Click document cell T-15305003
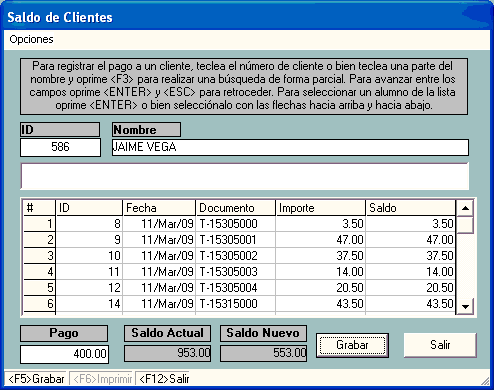This screenshot has width=494, height=391. coord(236,272)
